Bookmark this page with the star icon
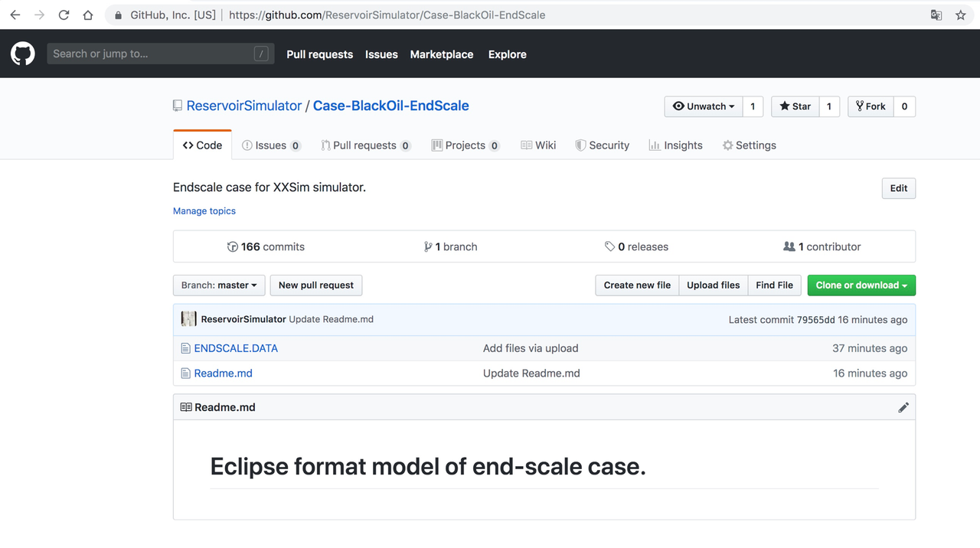The image size is (980, 548). 960,15
